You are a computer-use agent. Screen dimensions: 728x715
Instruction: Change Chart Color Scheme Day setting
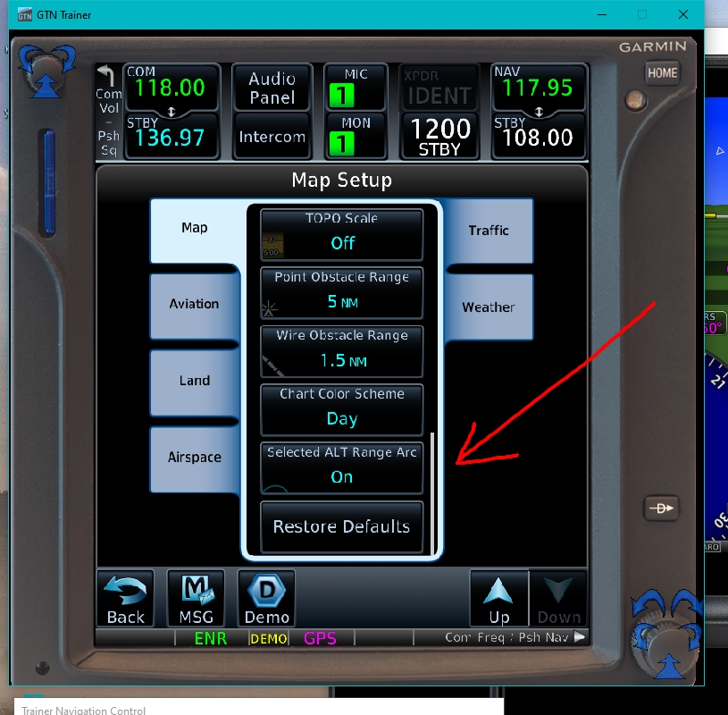(x=342, y=410)
